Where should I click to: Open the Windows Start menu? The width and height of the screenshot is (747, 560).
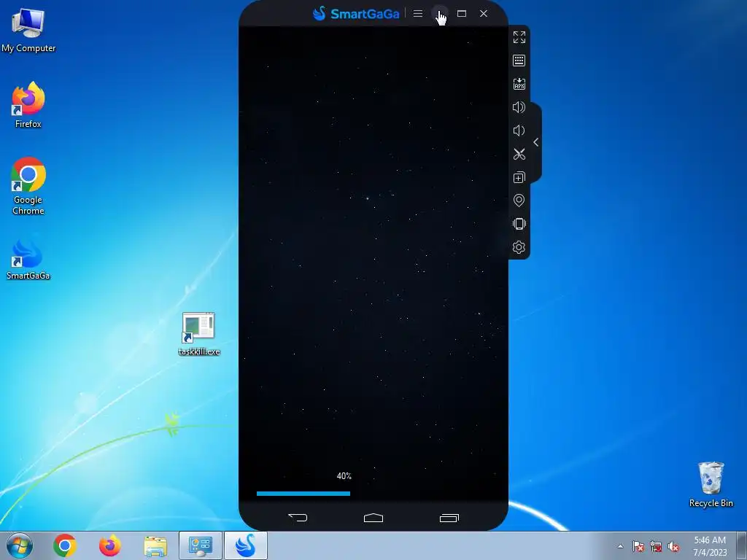pyautogui.click(x=20, y=545)
